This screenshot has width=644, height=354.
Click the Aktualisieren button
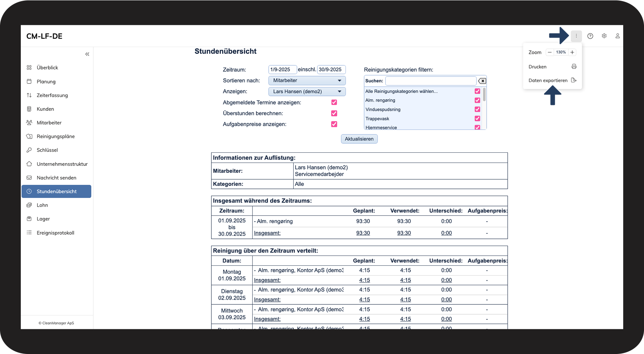(359, 139)
